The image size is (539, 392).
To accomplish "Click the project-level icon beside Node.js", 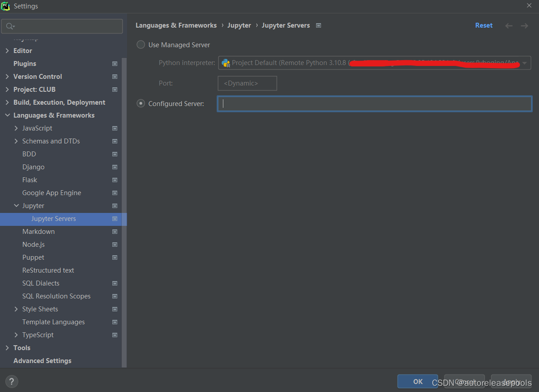I will [x=115, y=245].
